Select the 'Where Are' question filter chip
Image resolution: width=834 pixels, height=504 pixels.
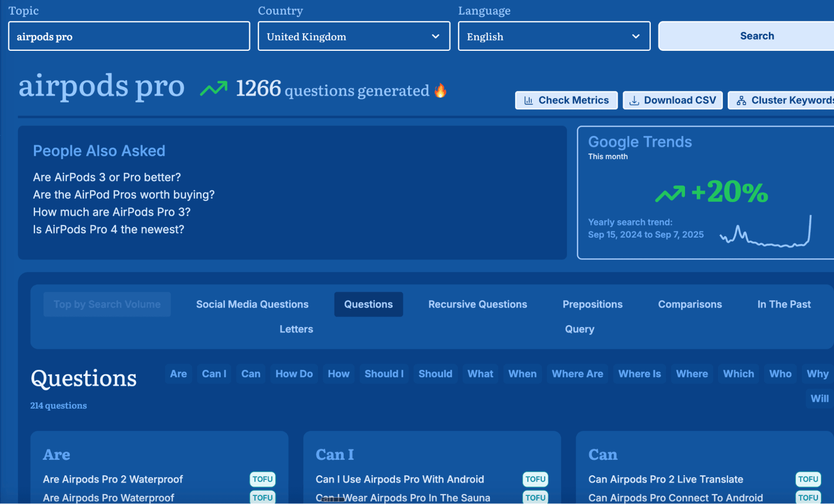point(577,374)
